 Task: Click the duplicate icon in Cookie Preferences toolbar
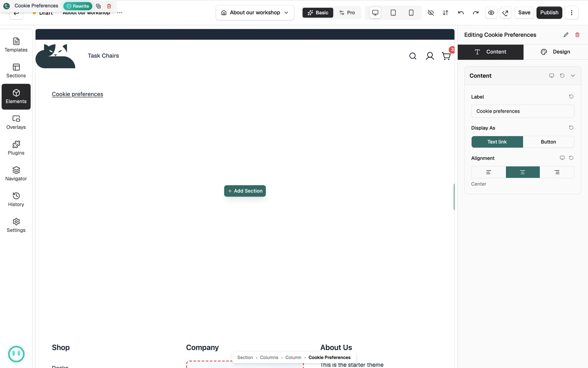(x=98, y=6)
